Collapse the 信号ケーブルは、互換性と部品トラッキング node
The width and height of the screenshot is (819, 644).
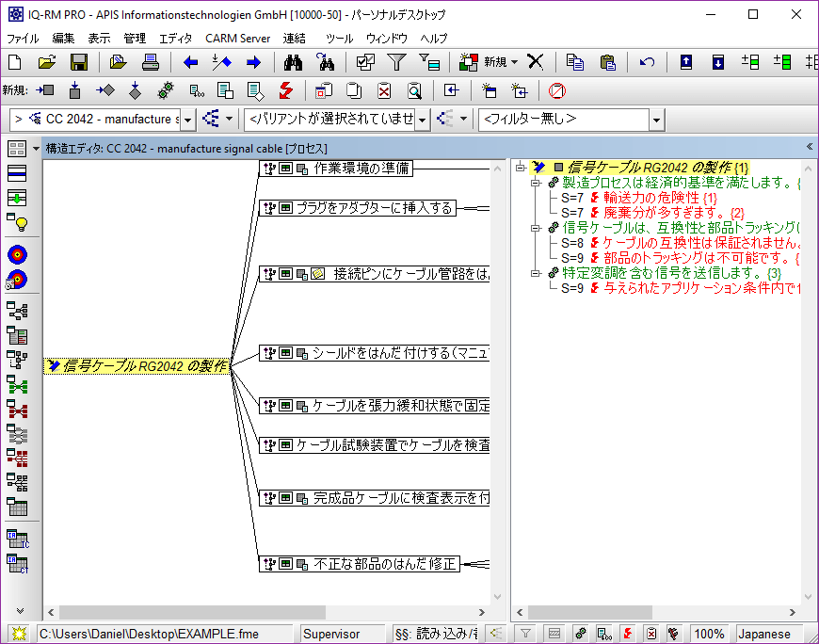(536, 228)
